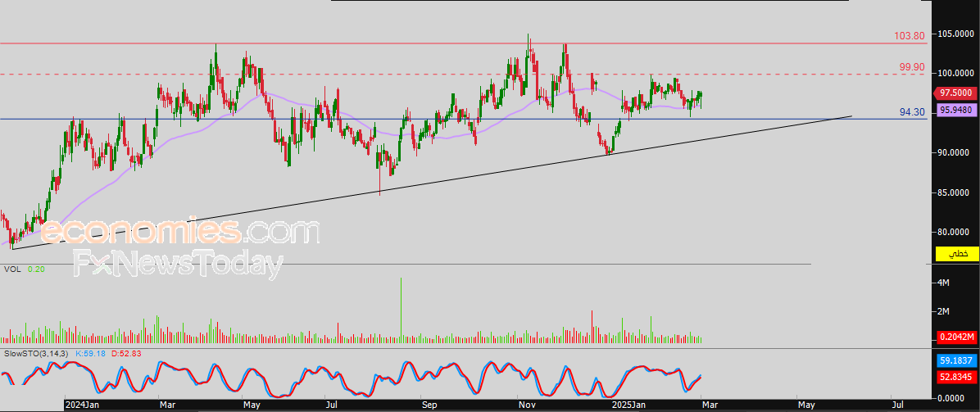This screenshot has width=980, height=412.
Task: Select the purple 95.9480 moving average tag
Action: click(x=955, y=111)
